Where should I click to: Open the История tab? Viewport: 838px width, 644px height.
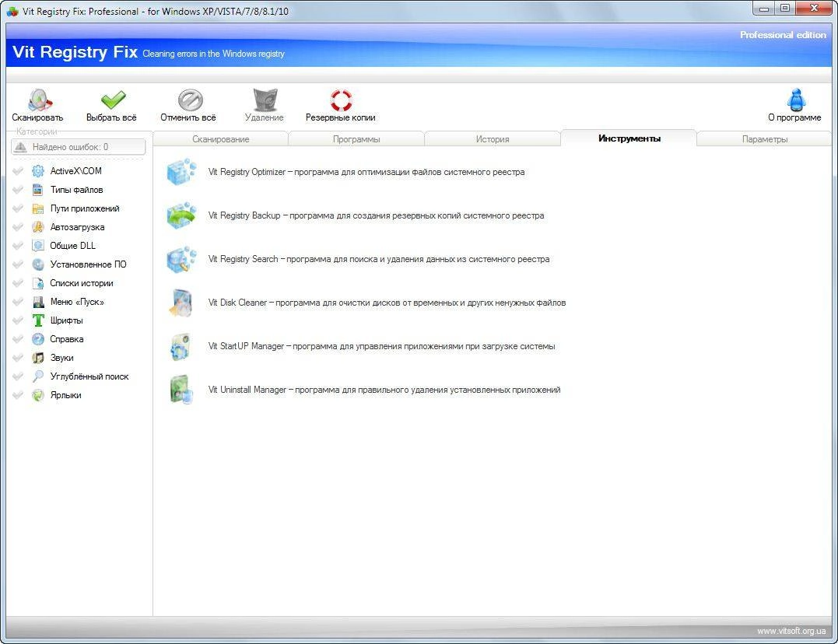click(x=493, y=139)
